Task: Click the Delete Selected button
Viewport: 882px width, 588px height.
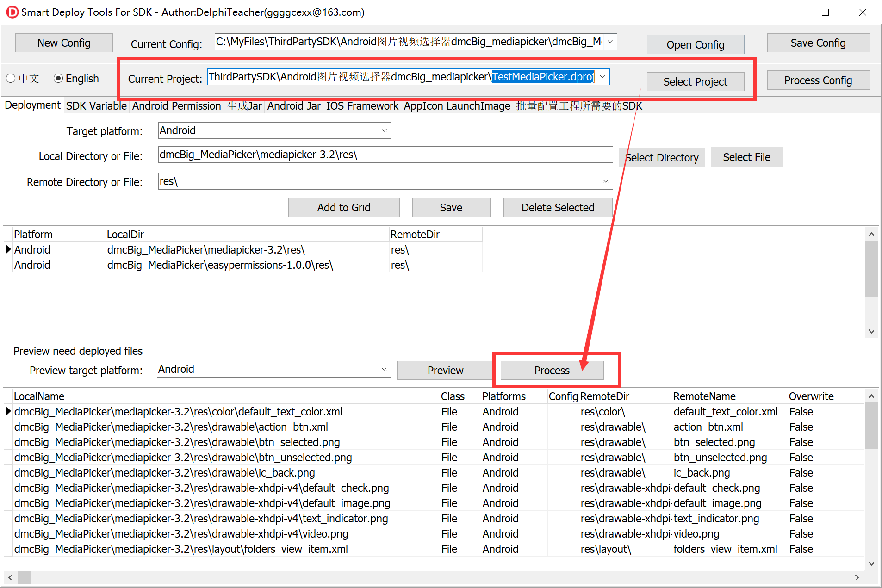Action: [558, 208]
